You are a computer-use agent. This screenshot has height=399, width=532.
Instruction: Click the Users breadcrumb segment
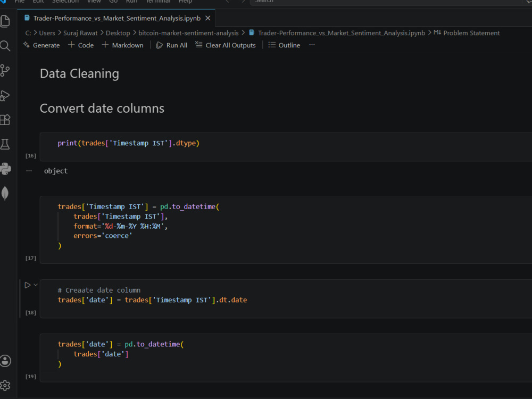47,33
